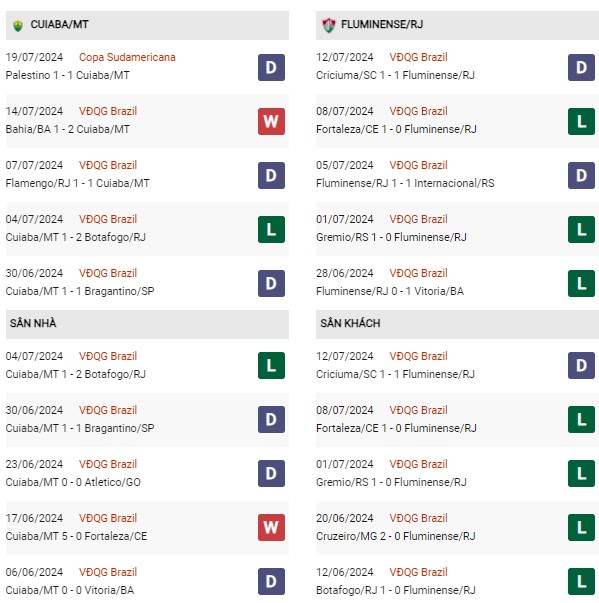This screenshot has width=599, height=603.
Task: Click the Flamengo/RJ 1 - 1 Cuiaba/MT result
Action: pyautogui.click(x=78, y=183)
